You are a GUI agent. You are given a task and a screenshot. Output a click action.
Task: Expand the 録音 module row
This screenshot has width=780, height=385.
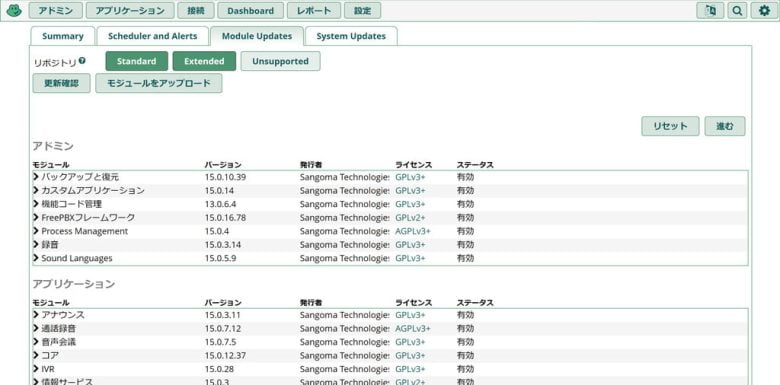pyautogui.click(x=390, y=245)
